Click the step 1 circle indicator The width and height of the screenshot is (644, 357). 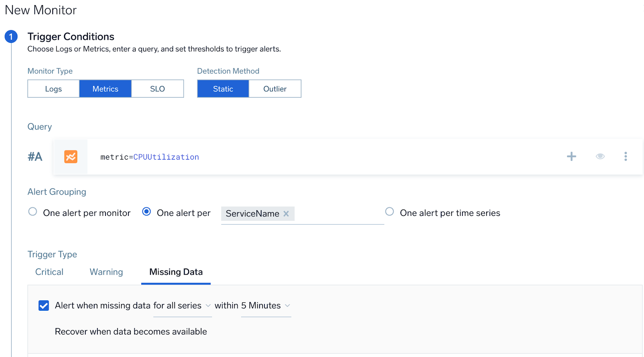pyautogui.click(x=11, y=37)
